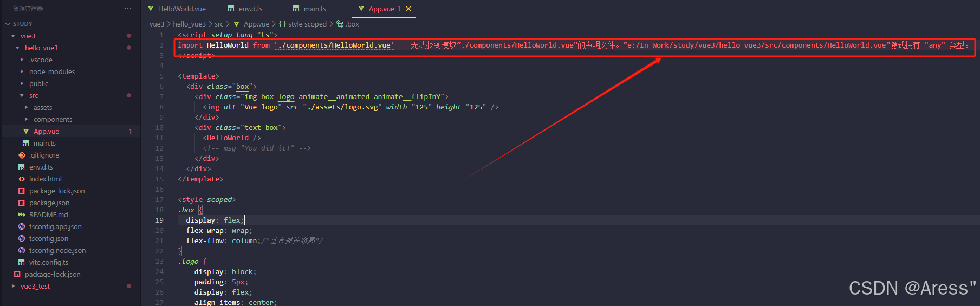This screenshot has width=980, height=306.
Task: Expand the vue3_test folder
Action: 13,286
